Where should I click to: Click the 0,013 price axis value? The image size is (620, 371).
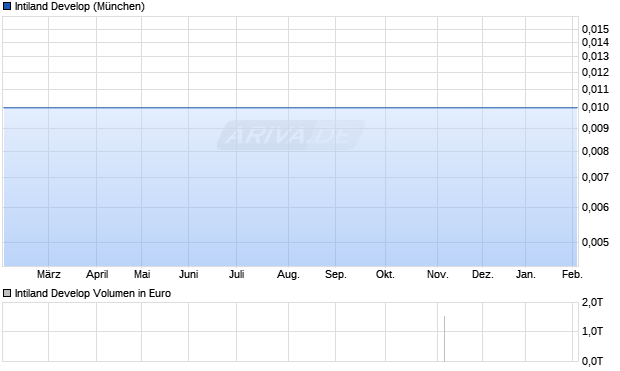click(595, 56)
